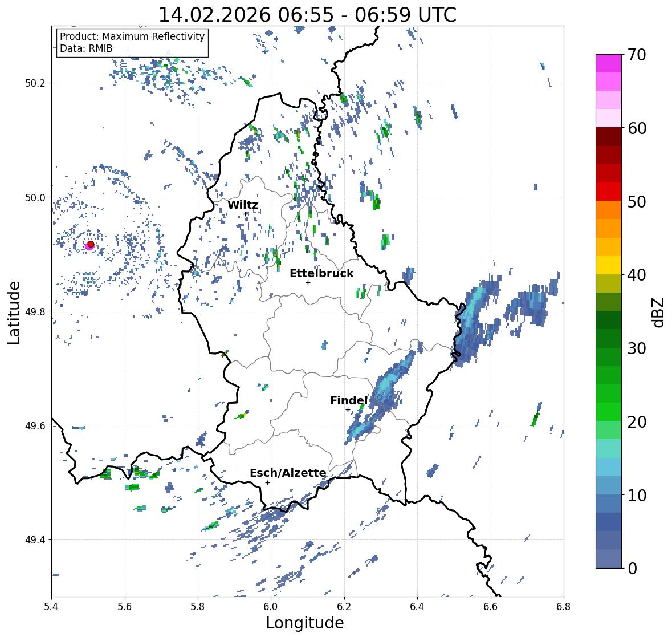Image resolution: width=672 pixels, height=637 pixels.
Task: Click the magenta top colorbar segment
Action: [x=609, y=63]
